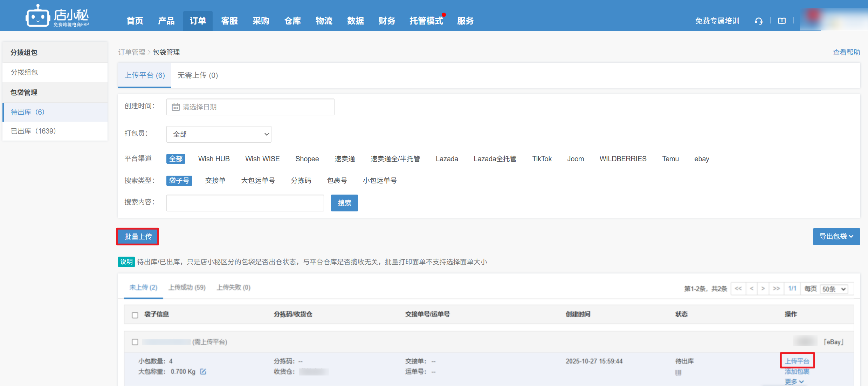Click the help book icon in header
Viewport: 868px width, 386px height.
781,21
